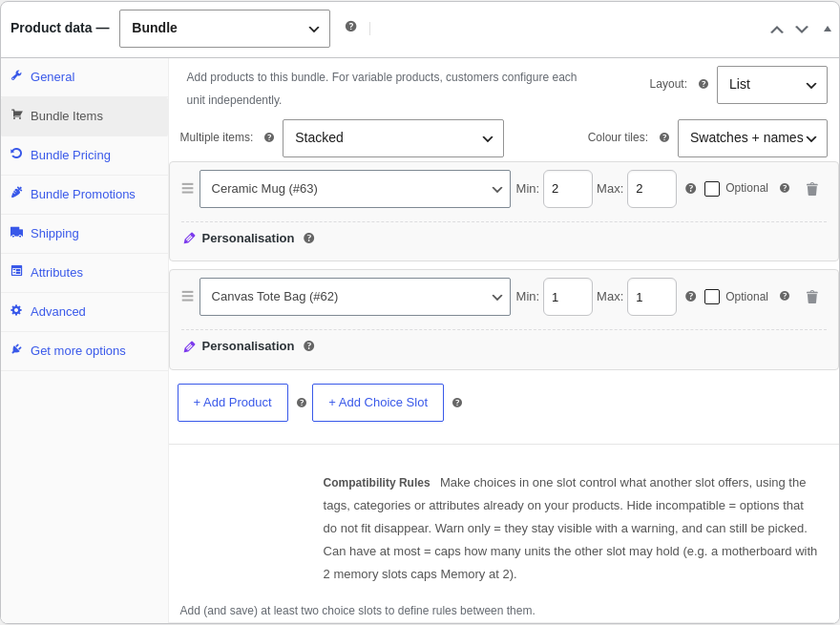Viewport: 840px width, 625px height.
Task: Show quantity help for Canvas Tote Bag row
Action: [x=690, y=296]
